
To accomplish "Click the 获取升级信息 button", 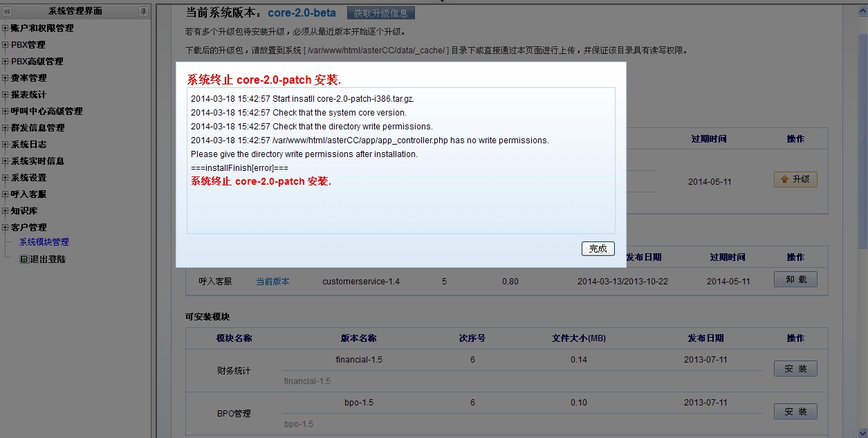I will pos(380,13).
